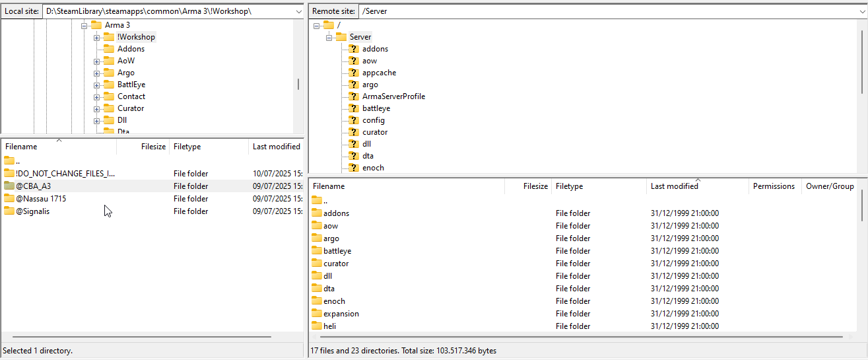Viewport: 868px width, 360px height.
Task: Collapse the Server remote tree node
Action: coord(329,37)
